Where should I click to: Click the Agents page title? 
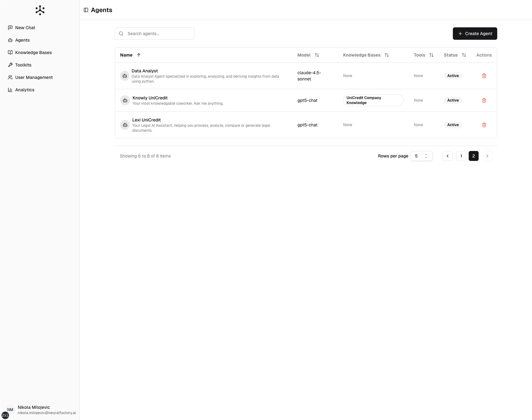coord(101,10)
